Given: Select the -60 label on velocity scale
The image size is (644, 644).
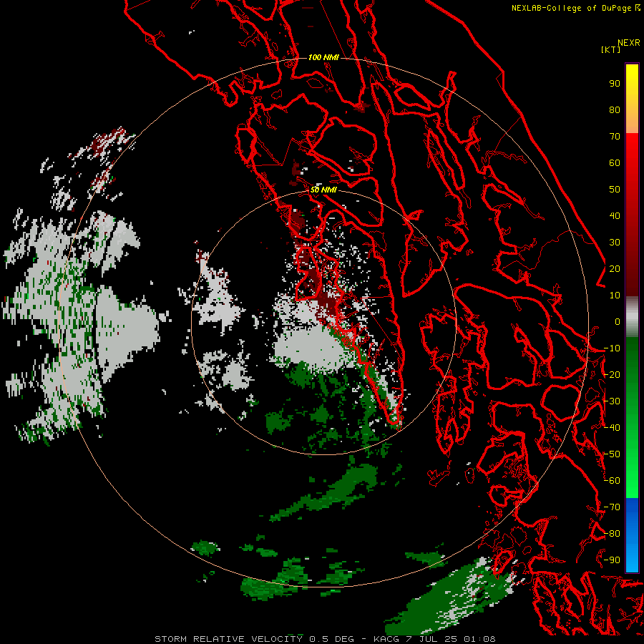Looking at the screenshot, I should click(612, 481).
